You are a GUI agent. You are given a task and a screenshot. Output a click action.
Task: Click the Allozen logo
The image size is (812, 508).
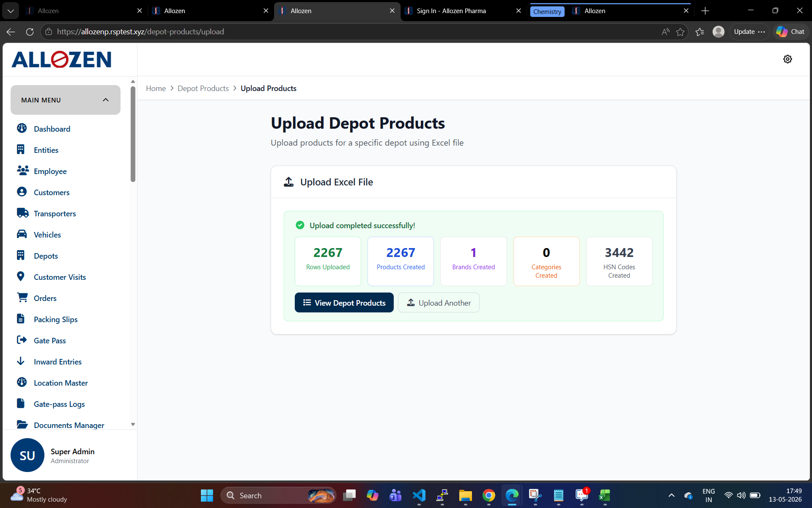[x=61, y=59]
